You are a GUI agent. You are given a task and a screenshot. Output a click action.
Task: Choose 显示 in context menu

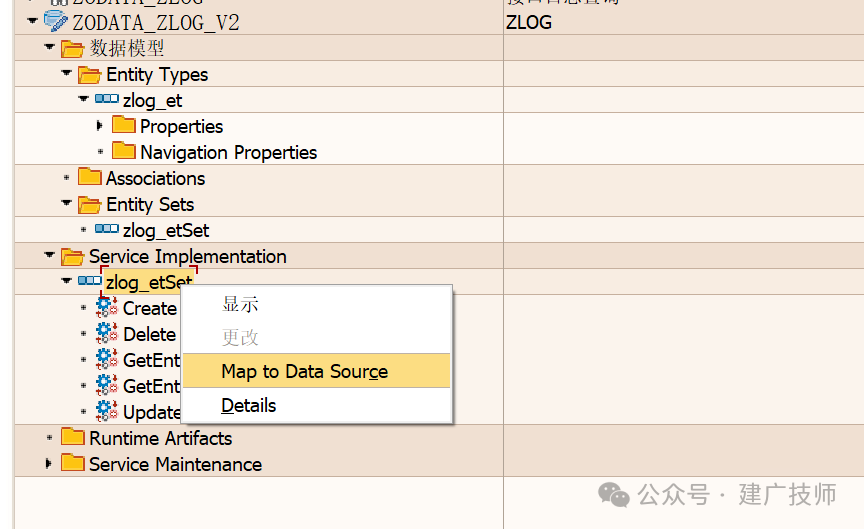pyautogui.click(x=240, y=304)
